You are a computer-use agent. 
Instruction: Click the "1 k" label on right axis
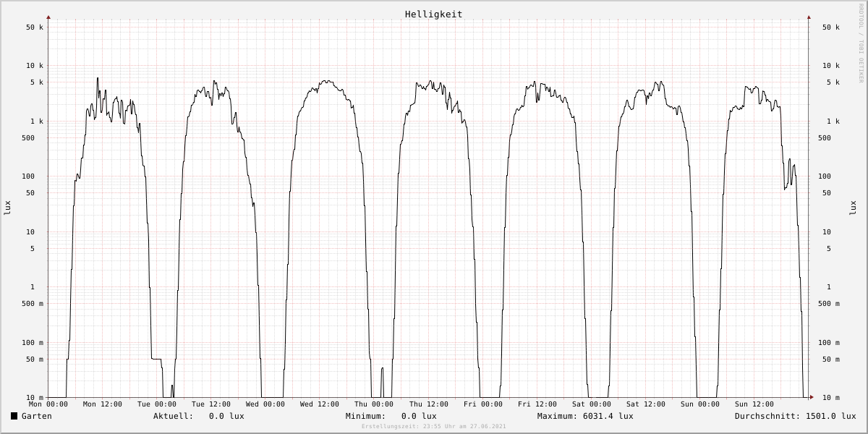coord(833,122)
